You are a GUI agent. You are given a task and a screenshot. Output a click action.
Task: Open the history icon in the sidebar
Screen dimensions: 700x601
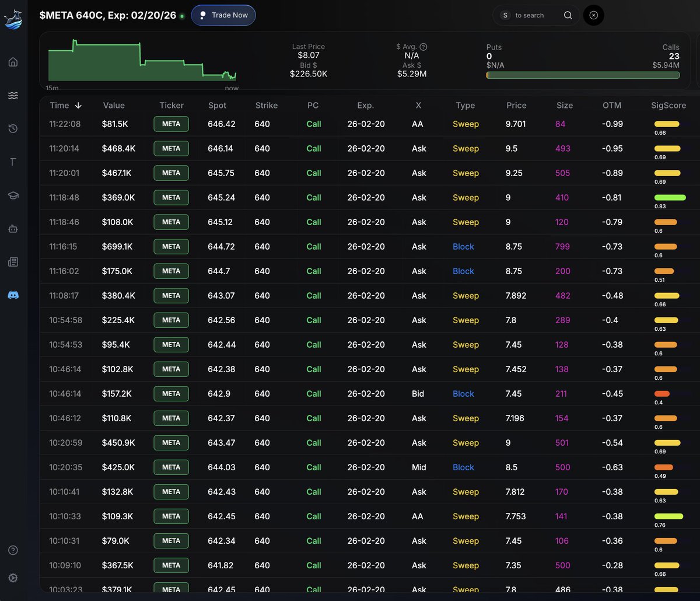tap(13, 128)
